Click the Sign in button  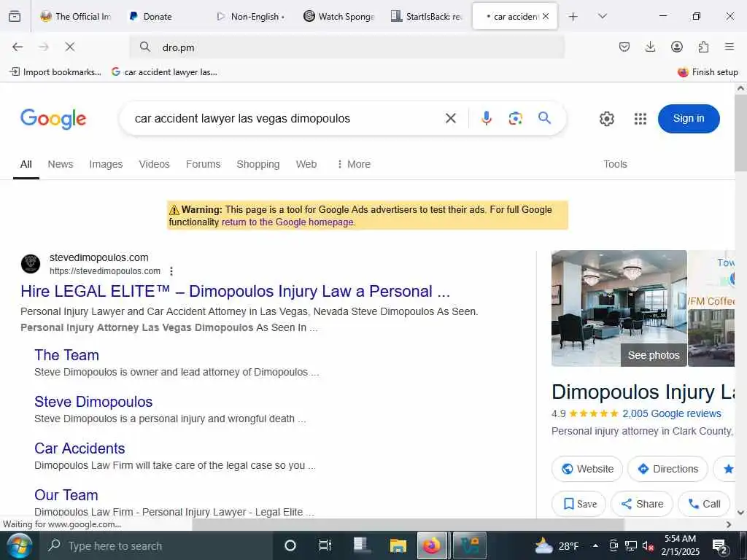(x=689, y=119)
